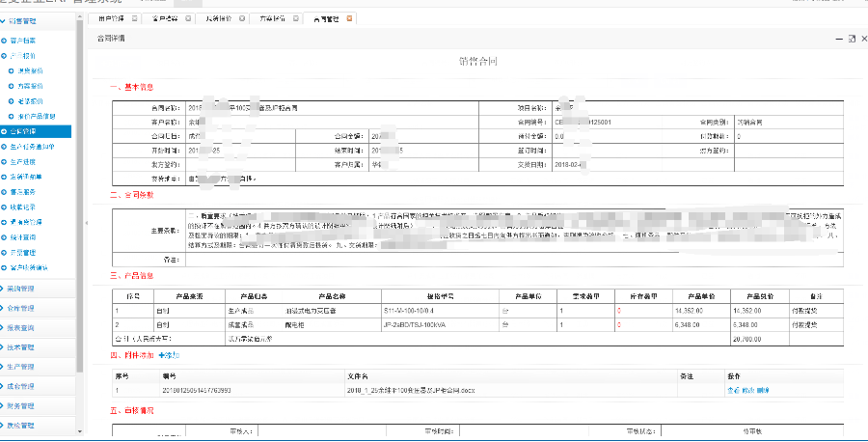Click the 一、基本信息 section heading
868x442 pixels.
coord(132,88)
